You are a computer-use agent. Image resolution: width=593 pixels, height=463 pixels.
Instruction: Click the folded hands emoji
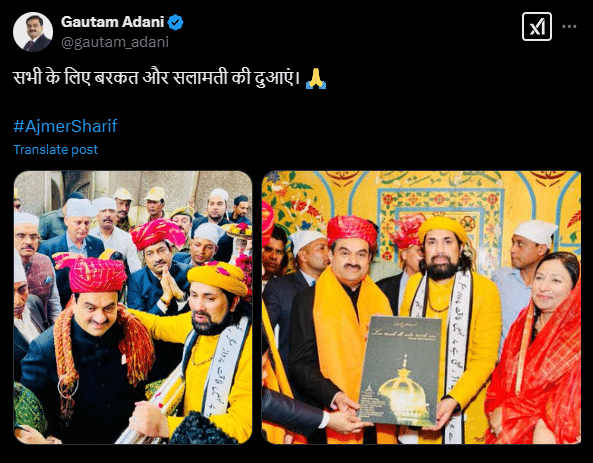316,79
